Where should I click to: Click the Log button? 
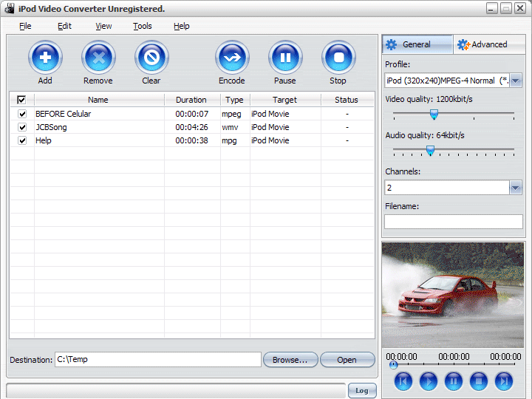[362, 391]
